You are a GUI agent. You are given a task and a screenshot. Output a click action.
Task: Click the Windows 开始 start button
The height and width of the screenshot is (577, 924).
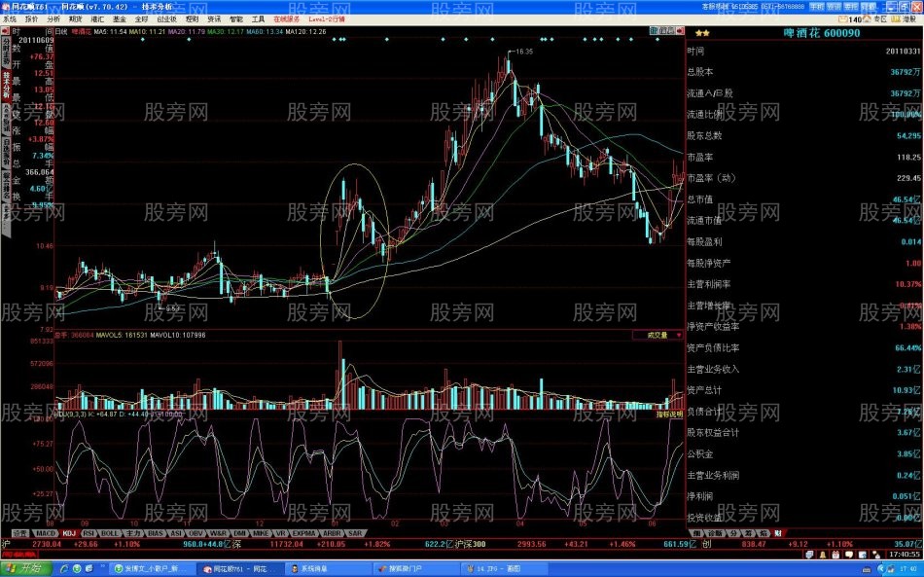pyautogui.click(x=22, y=567)
